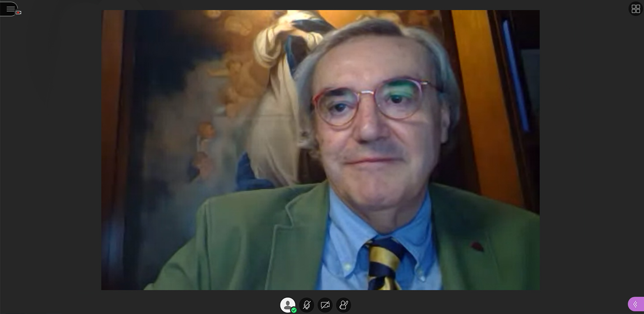Select the crossed-out microphone icon
Image resolution: width=644 pixels, height=314 pixels.
[307, 305]
